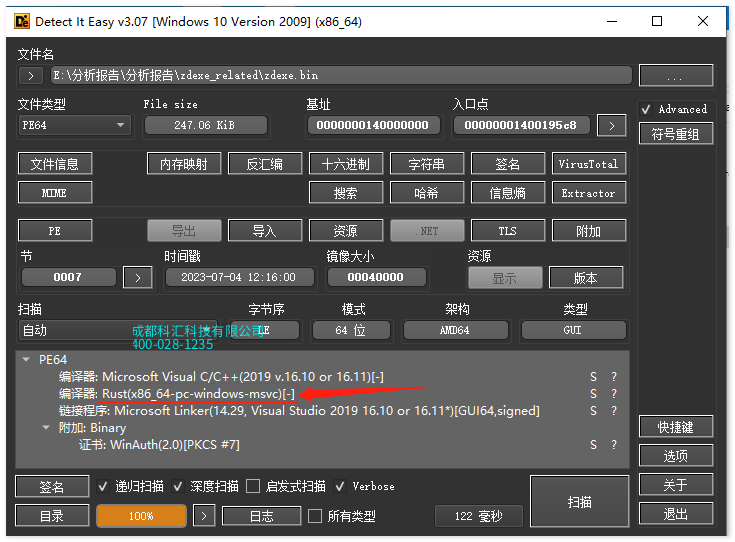Toggle the 深度扫描 checkbox

pyautogui.click(x=178, y=486)
